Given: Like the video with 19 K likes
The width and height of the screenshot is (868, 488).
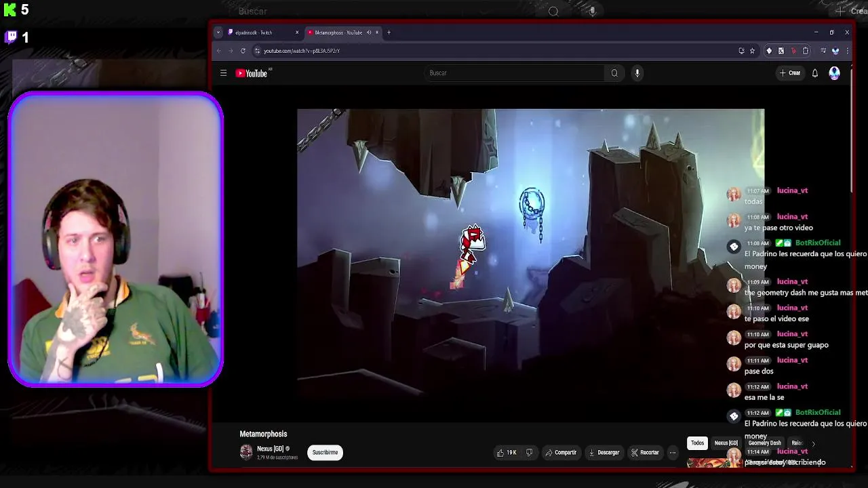Looking at the screenshot, I should (507, 453).
